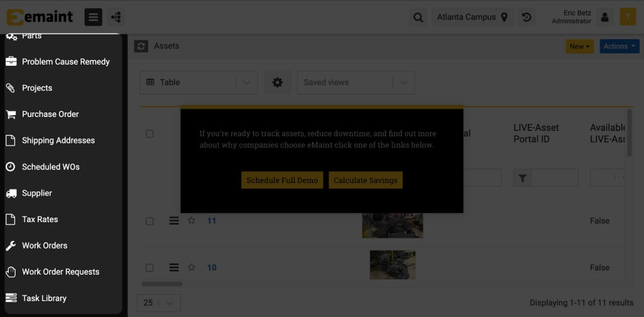The width and height of the screenshot is (644, 317).
Task: Refresh the Assets list
Action: [x=142, y=46]
